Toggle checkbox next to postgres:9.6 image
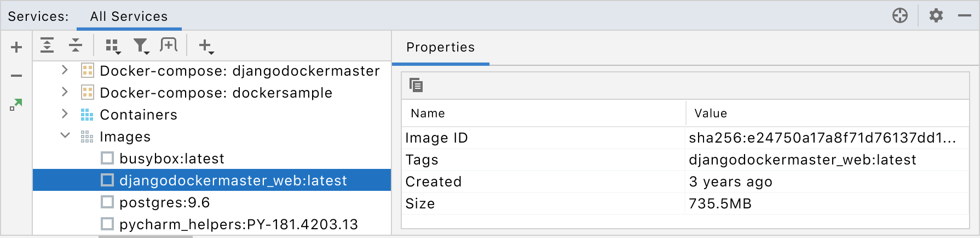This screenshot has width=980, height=238. [107, 202]
